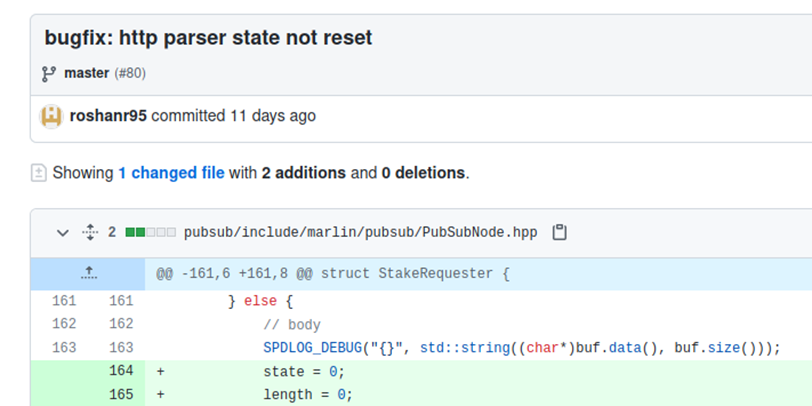Click the file-diff icon beside Showing text
The height and width of the screenshot is (406, 812).
point(39,173)
